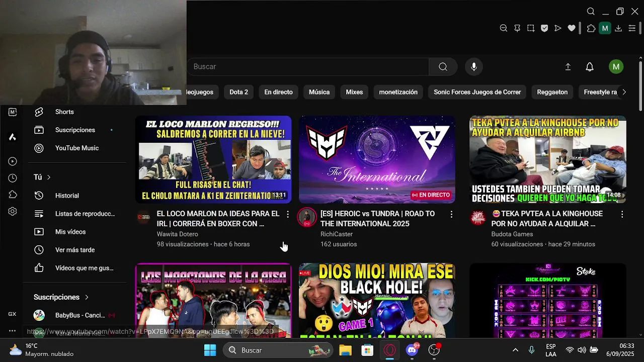
Task: Open Vídeos que me gustan list
Action: [x=76, y=268]
